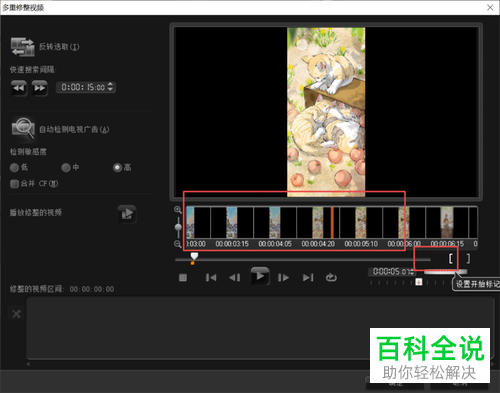Image resolution: width=500 pixels, height=393 pixels.
Task: Step forward to the next frame
Action: pyautogui.click(x=283, y=278)
